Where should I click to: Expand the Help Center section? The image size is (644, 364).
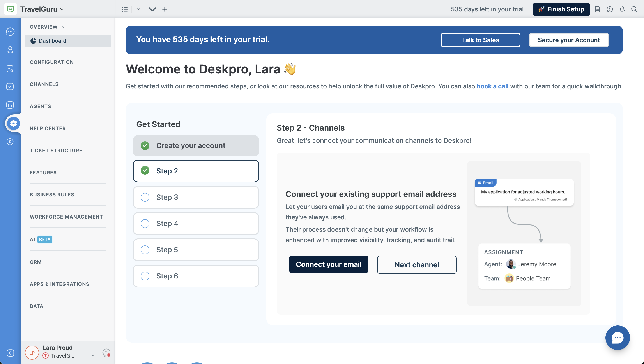coord(48,128)
